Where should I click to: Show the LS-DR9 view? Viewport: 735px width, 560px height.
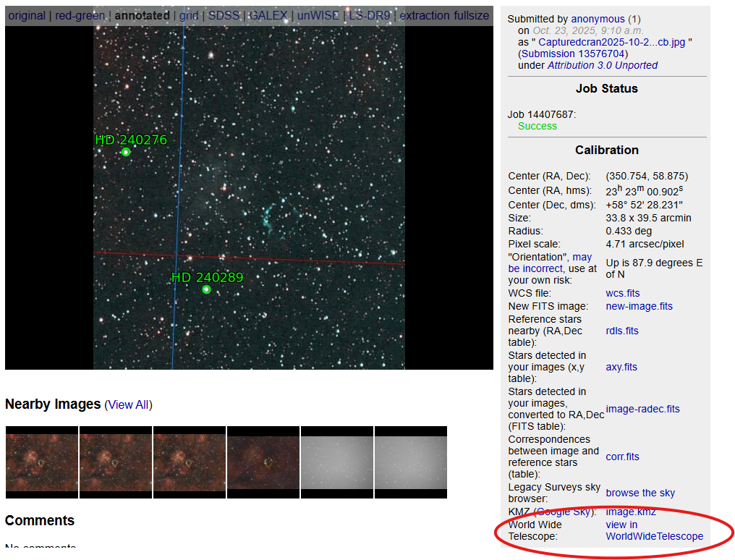click(370, 15)
